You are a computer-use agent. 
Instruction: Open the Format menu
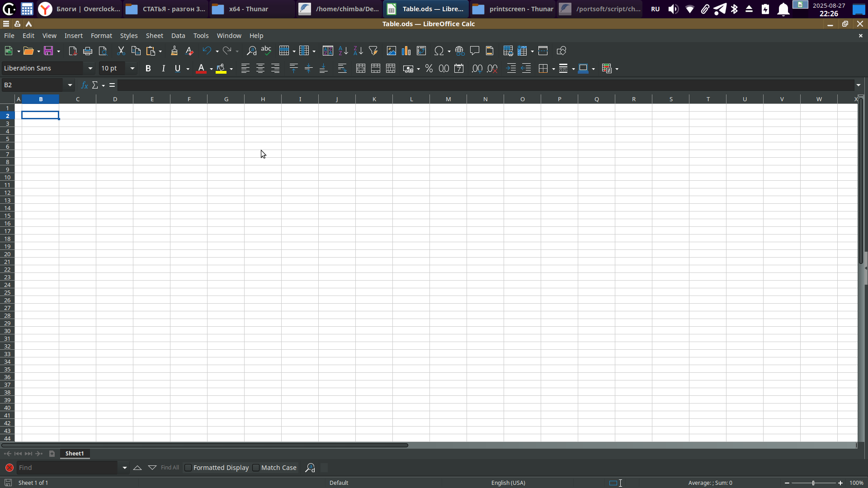click(x=101, y=36)
